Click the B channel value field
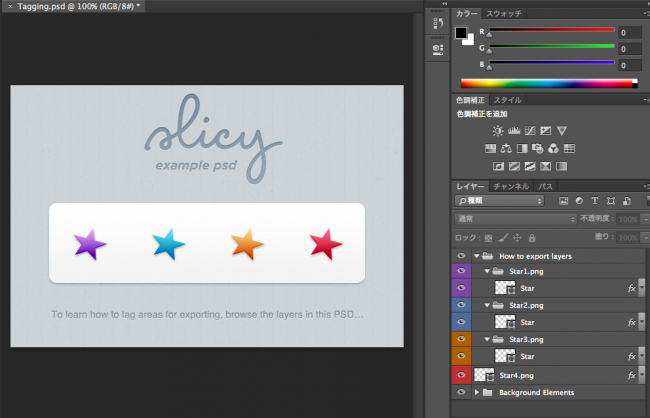This screenshot has width=650, height=418. pos(630,65)
